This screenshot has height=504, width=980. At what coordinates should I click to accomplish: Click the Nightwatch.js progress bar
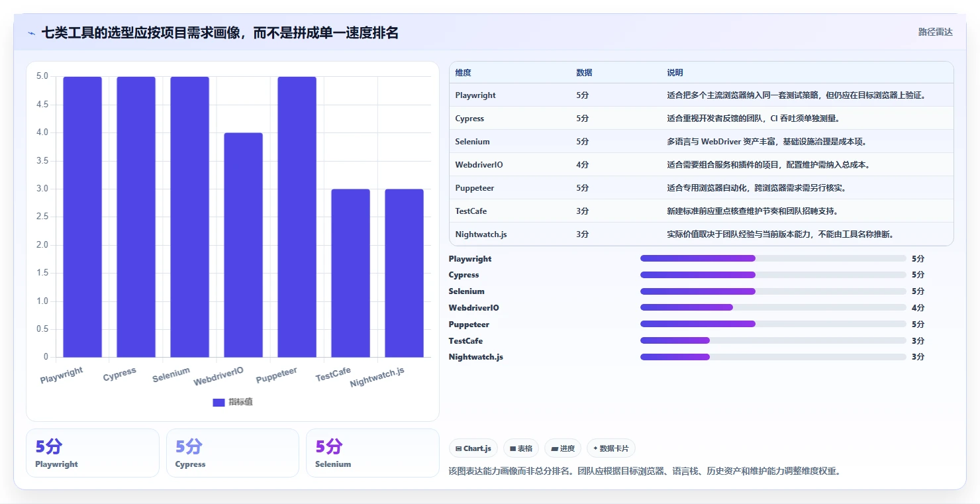773,357
